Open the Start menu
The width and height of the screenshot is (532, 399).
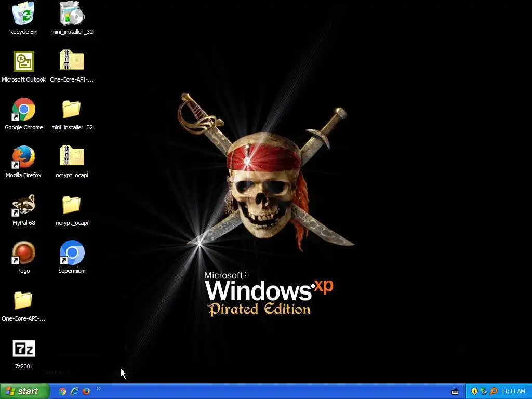pos(24,391)
